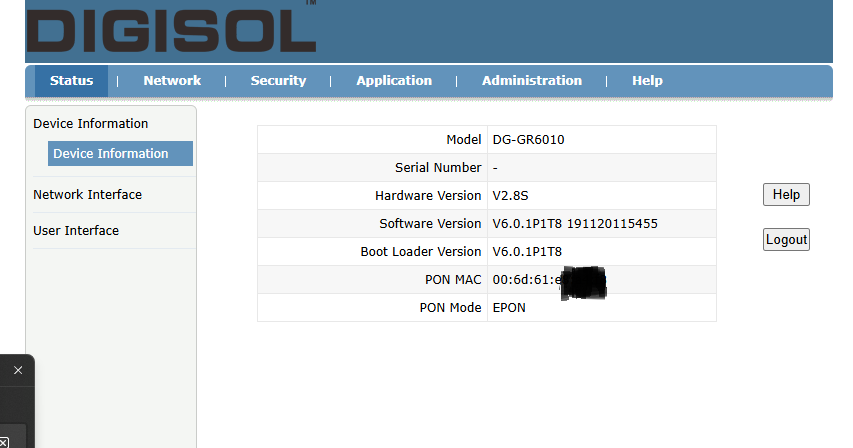Open the Status tab
The height and width of the screenshot is (448, 853).
pos(71,80)
